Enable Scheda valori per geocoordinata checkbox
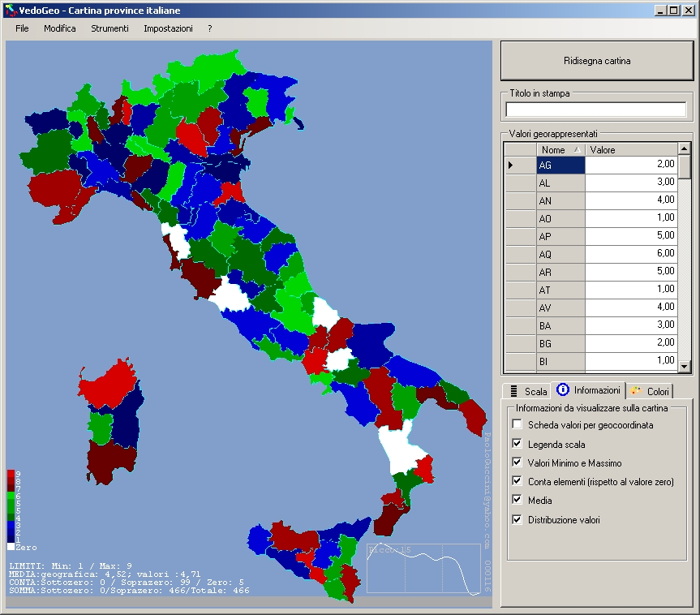 coord(517,424)
